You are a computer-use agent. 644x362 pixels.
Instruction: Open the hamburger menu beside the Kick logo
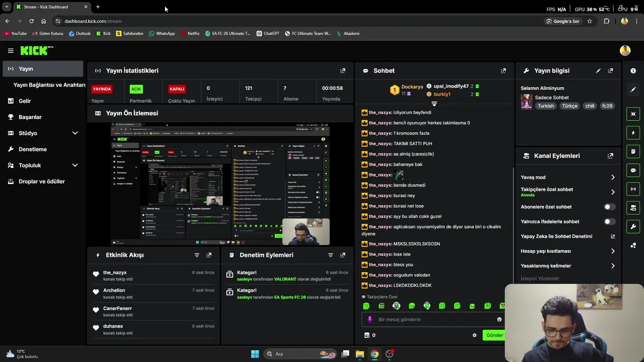tap(11, 51)
